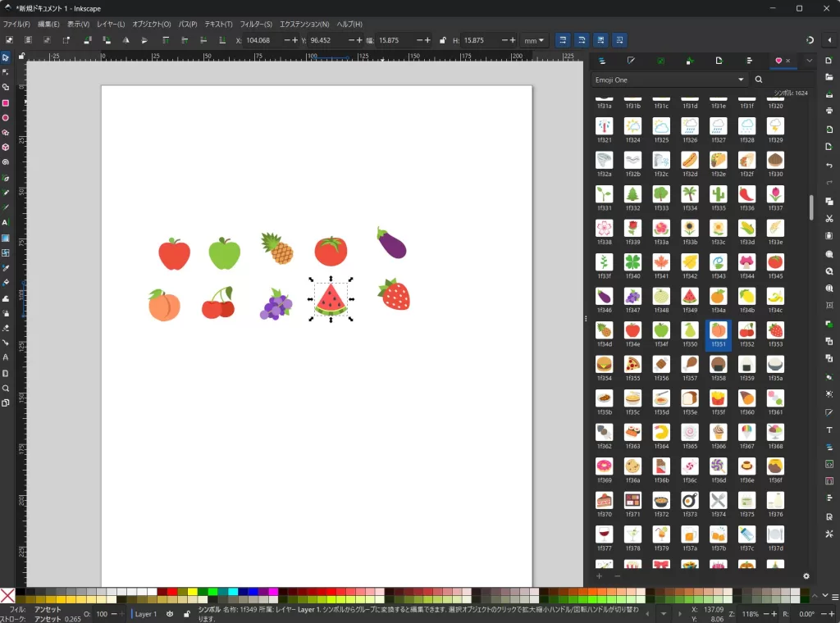Viewport: 840px width, 623px height.
Task: Open the layer selector showing Layer 1
Action: (x=145, y=612)
